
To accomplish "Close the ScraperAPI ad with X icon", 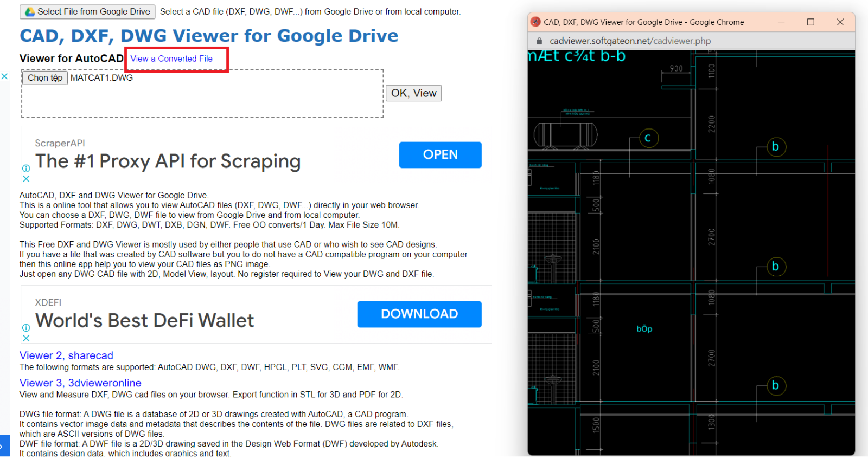I will 26,178.
